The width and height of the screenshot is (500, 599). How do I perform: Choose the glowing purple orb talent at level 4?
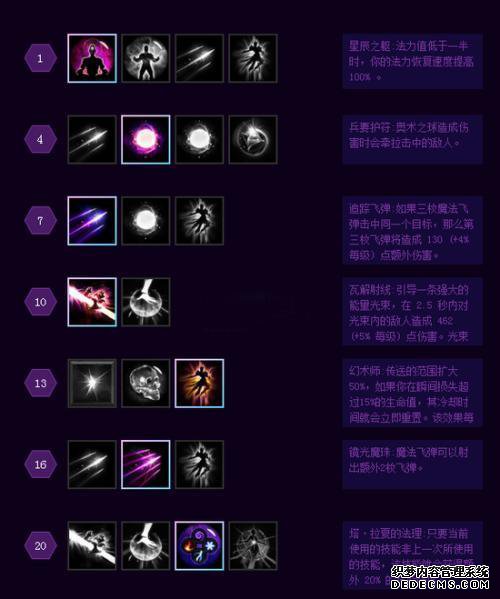146,139
